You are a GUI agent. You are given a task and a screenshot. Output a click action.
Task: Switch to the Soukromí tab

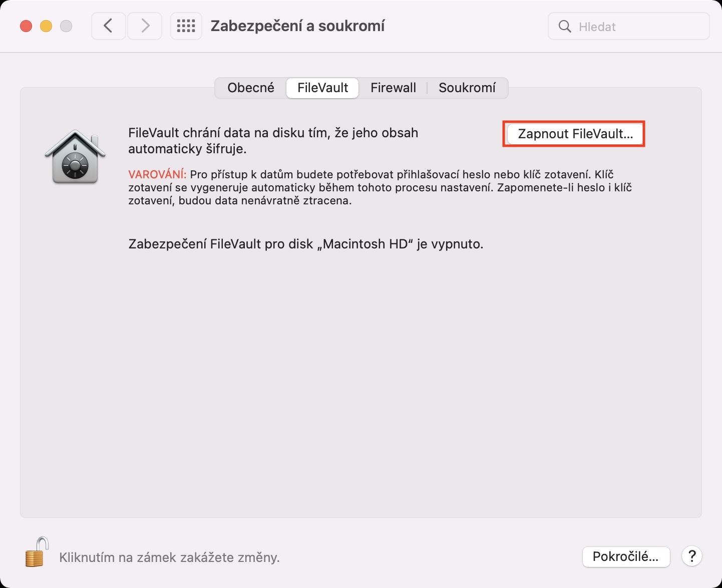coord(467,88)
